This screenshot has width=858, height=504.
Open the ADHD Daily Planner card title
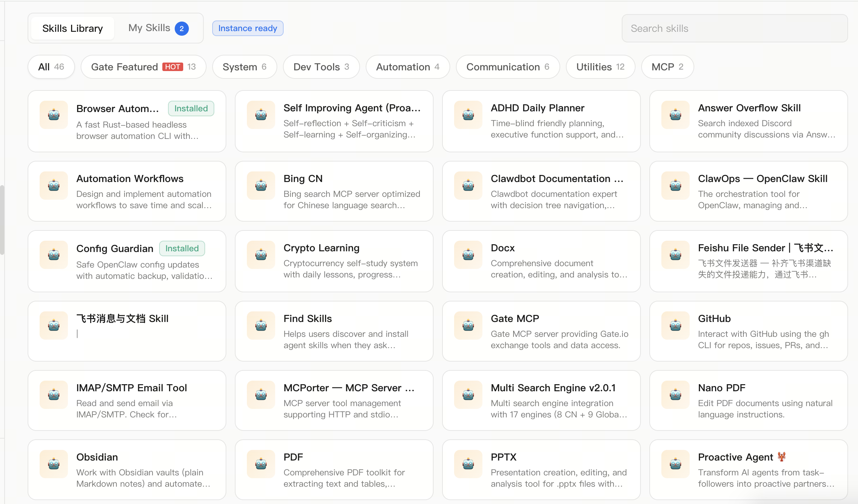pyautogui.click(x=537, y=108)
